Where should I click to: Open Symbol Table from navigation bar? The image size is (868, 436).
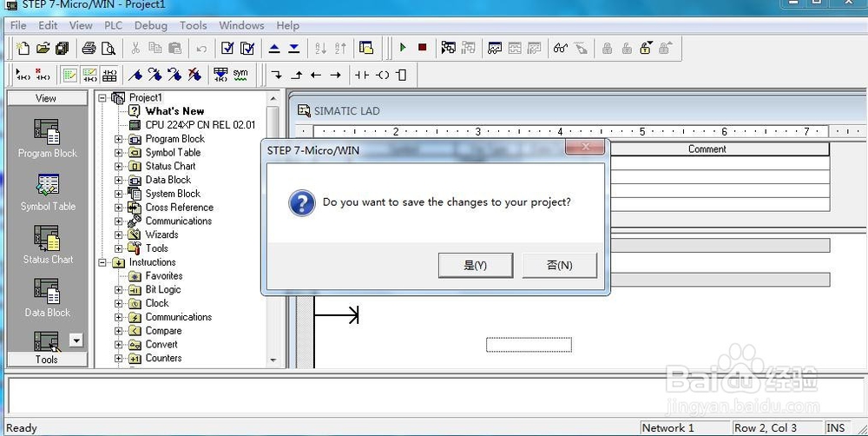[48, 192]
